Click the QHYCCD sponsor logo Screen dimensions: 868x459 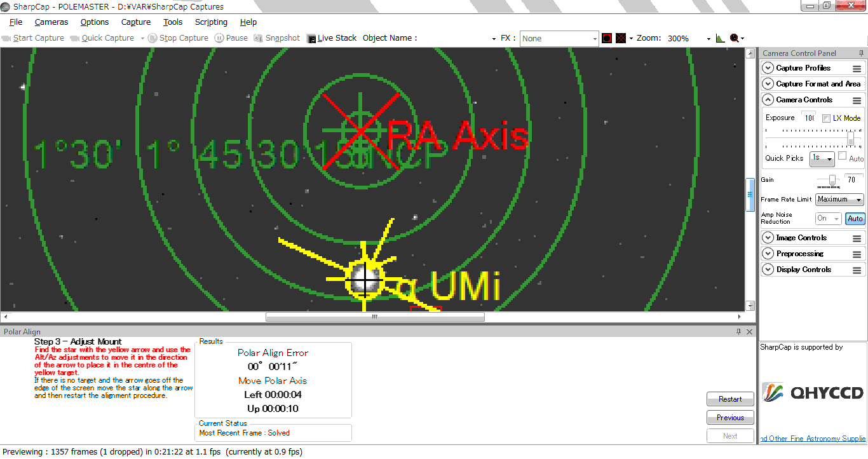(x=813, y=393)
